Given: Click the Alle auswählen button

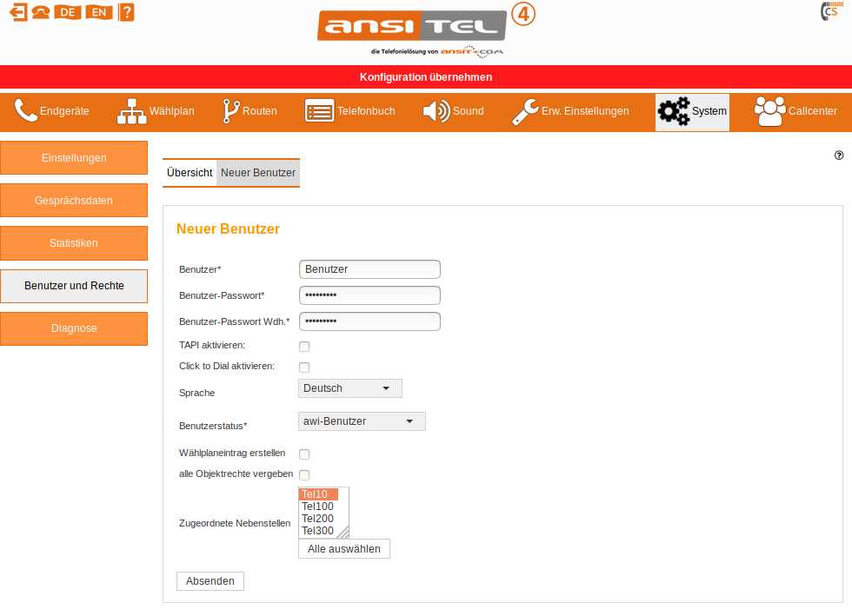Looking at the screenshot, I should coord(343,549).
